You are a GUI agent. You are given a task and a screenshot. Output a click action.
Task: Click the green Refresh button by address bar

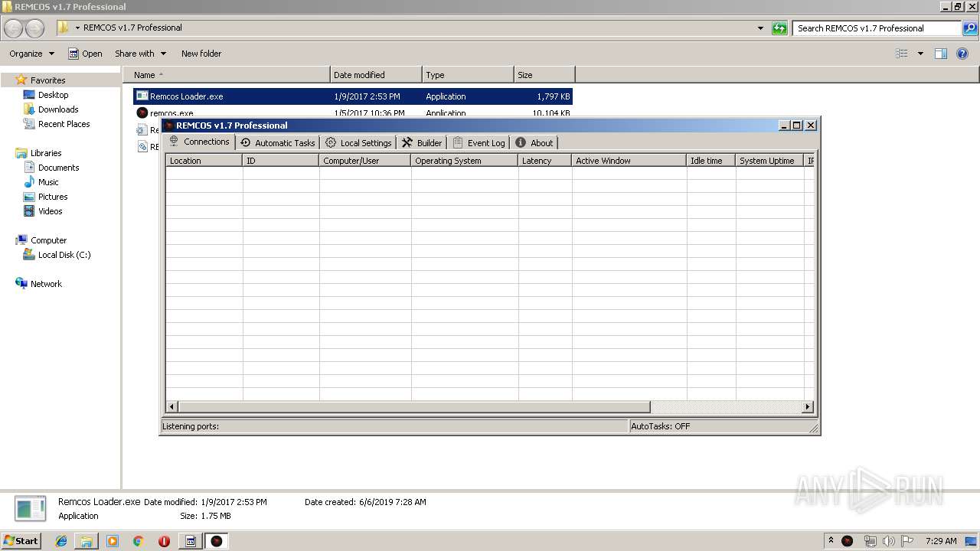pyautogui.click(x=779, y=28)
